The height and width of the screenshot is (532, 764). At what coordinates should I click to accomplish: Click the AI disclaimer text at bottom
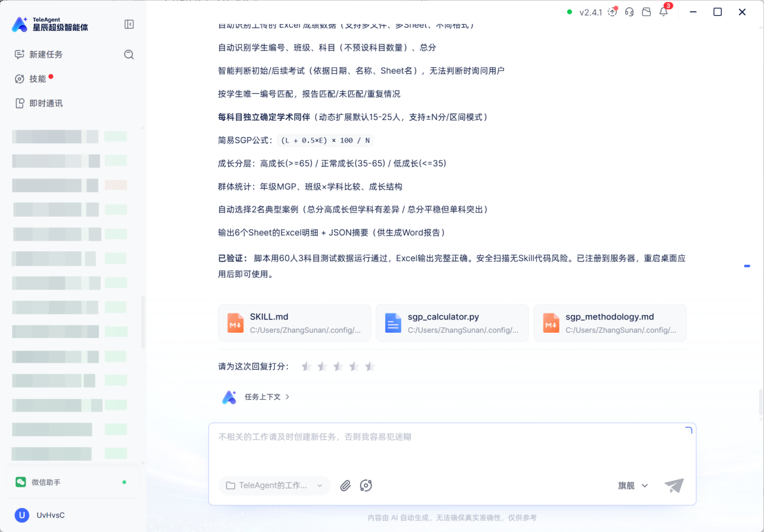[452, 518]
